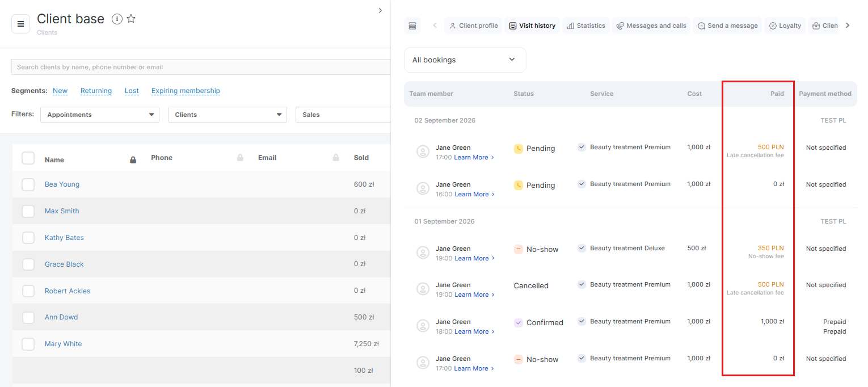Open the Clients filter dropdown

(227, 115)
